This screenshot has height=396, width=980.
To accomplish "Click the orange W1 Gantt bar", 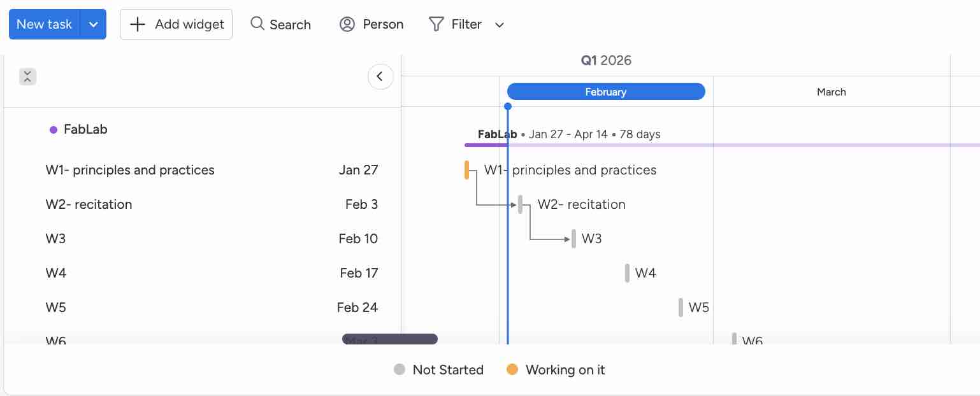I will 467,170.
